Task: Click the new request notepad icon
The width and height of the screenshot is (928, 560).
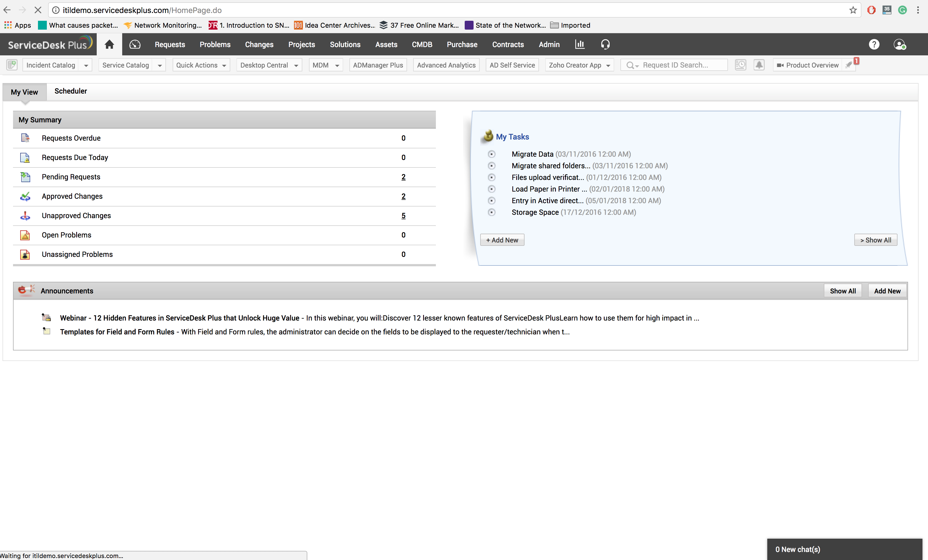Action: (12, 65)
